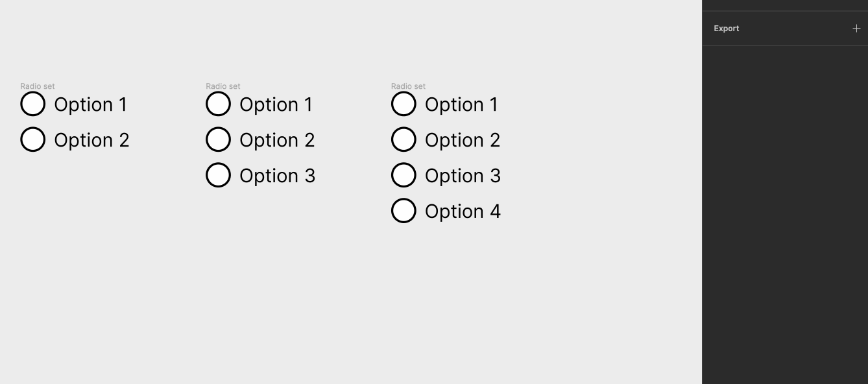Image resolution: width=868 pixels, height=384 pixels.
Task: Click the second 'Radio set' frame label
Action: coord(223,86)
